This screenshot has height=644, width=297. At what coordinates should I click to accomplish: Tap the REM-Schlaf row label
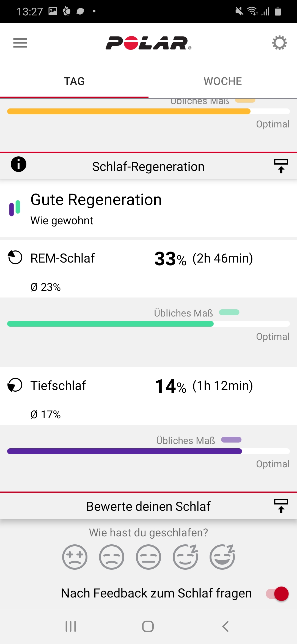click(62, 258)
